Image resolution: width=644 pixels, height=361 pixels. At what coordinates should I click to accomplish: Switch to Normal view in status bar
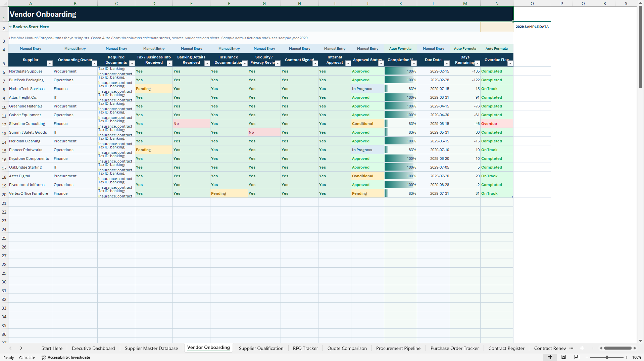tap(550, 357)
